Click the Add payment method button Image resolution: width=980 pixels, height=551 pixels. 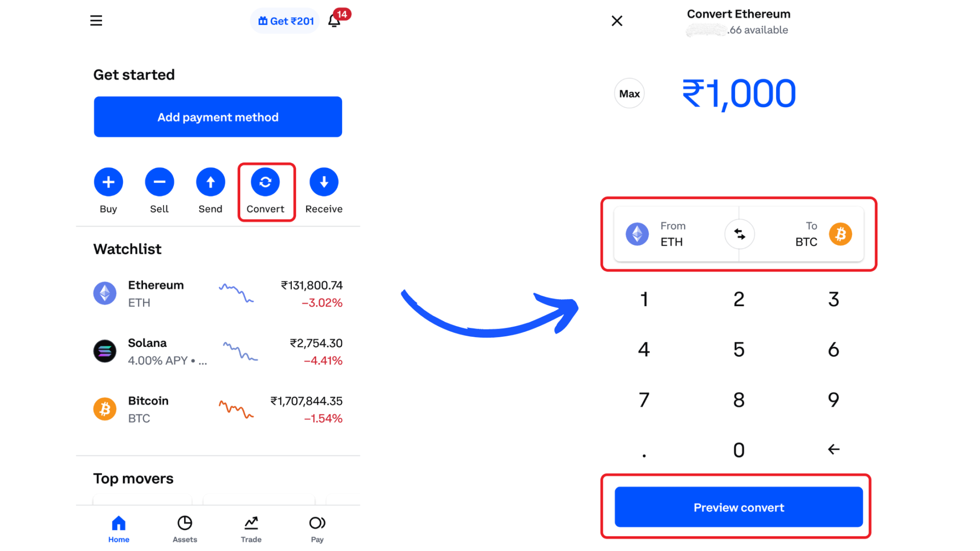(218, 116)
